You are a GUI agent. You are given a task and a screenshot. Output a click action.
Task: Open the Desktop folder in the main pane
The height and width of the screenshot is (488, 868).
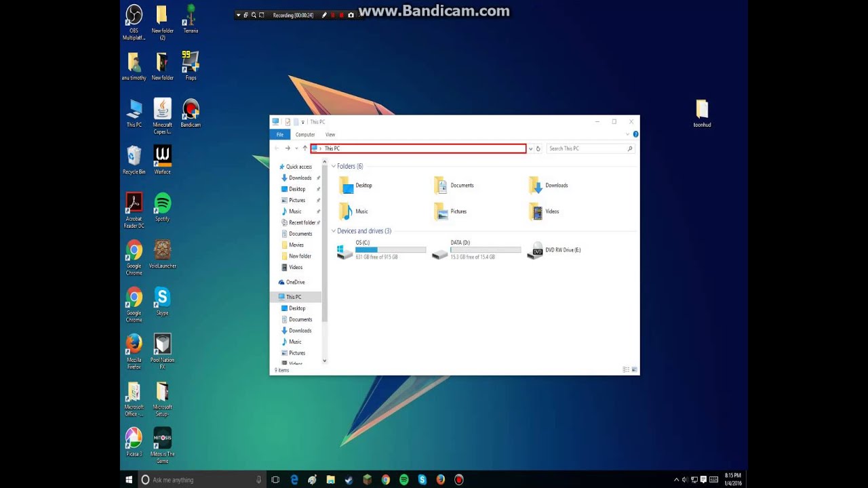[x=356, y=185]
